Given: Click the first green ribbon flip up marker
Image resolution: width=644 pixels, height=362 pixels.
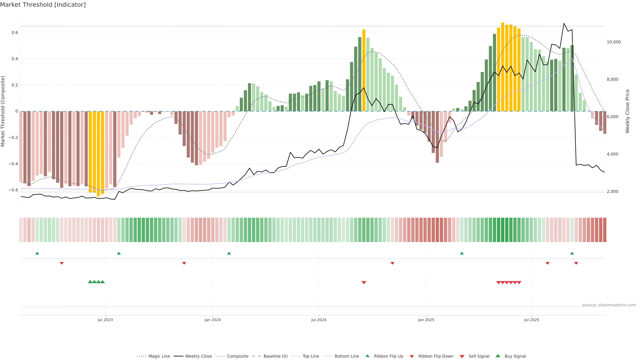Looking at the screenshot, I should tap(37, 253).
